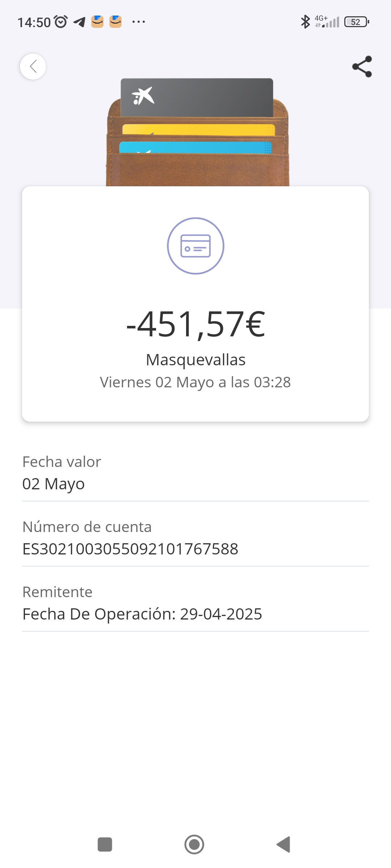The image size is (391, 868).
Task: Tap the -451,57€ amount
Action: click(x=195, y=324)
